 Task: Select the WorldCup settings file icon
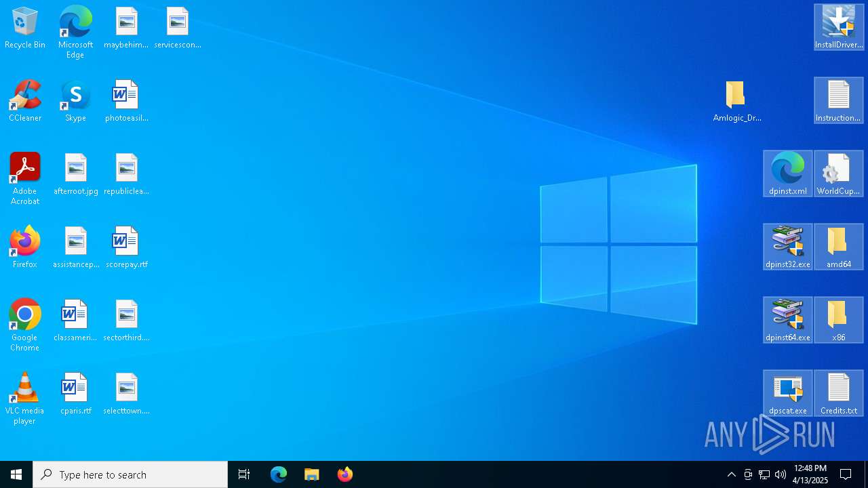(x=839, y=174)
